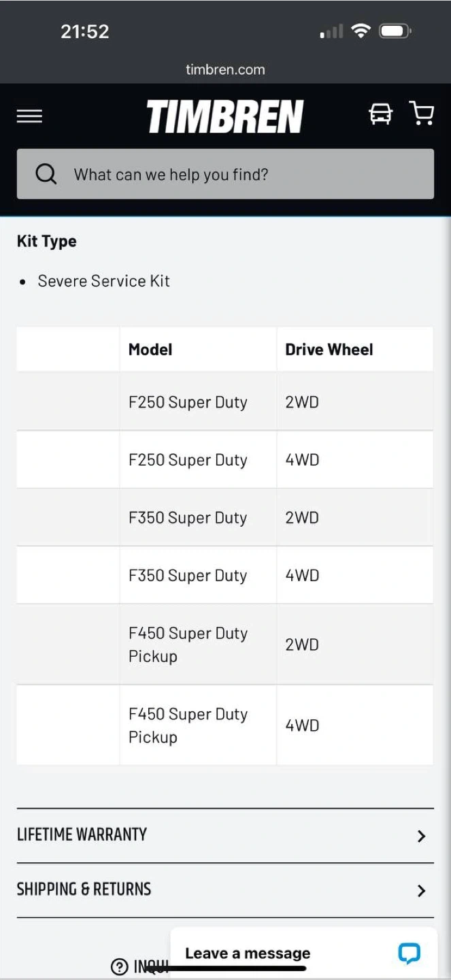451x980 pixels.
Task: Click the inquiry question mark icon
Action: tap(119, 966)
